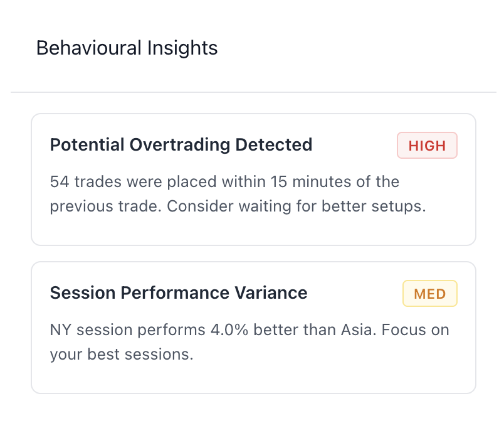Click the "15 minutes" text in the overtrading card

(302, 182)
